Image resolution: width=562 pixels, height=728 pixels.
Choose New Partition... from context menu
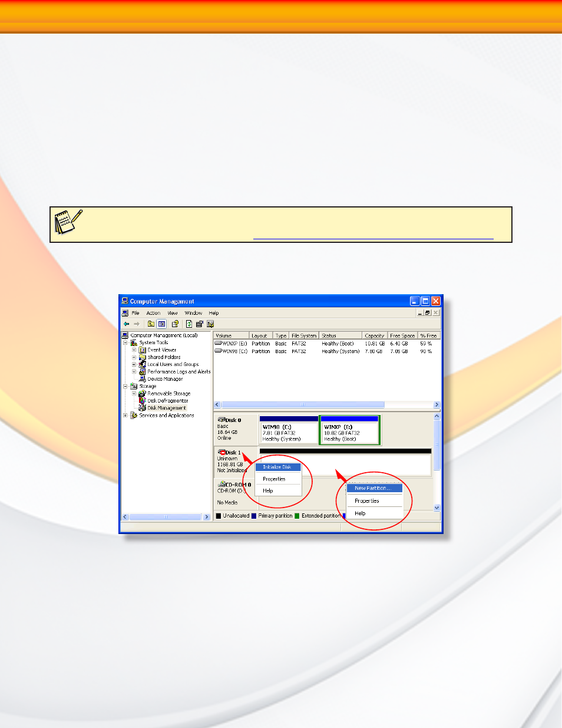374,488
